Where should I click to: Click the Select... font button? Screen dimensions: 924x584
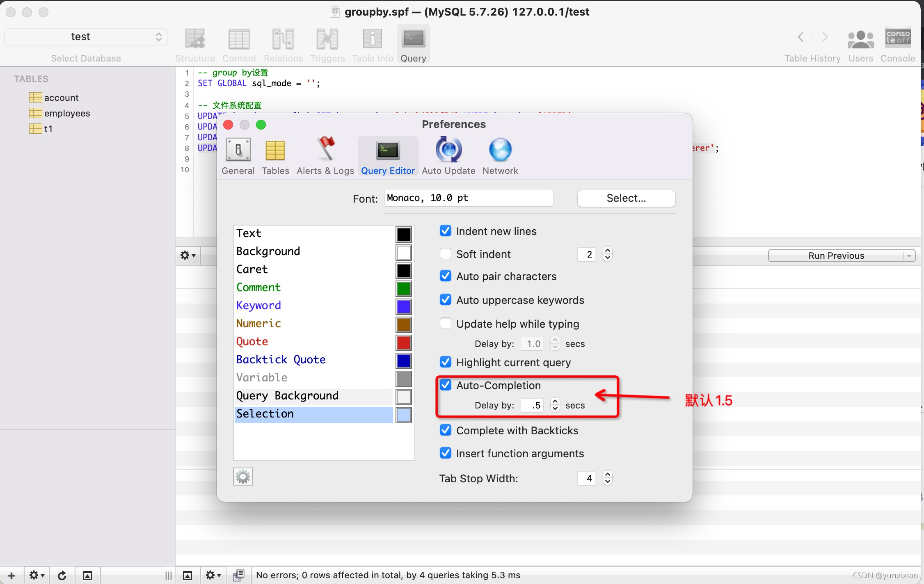[x=626, y=198]
